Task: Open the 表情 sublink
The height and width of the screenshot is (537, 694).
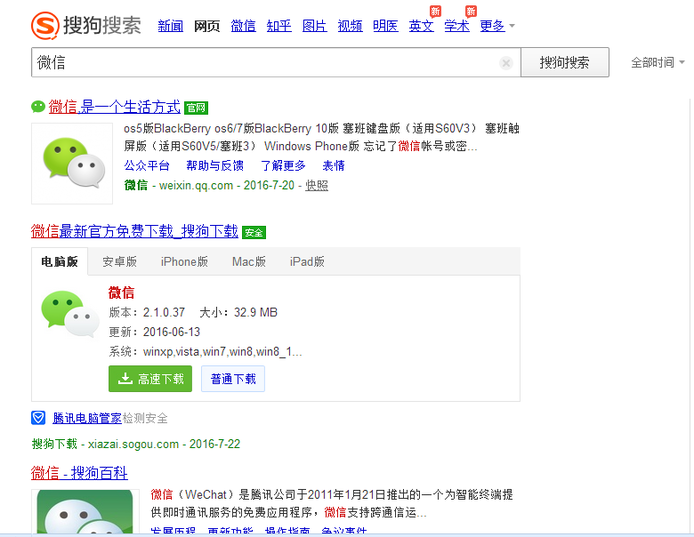Action: click(334, 166)
